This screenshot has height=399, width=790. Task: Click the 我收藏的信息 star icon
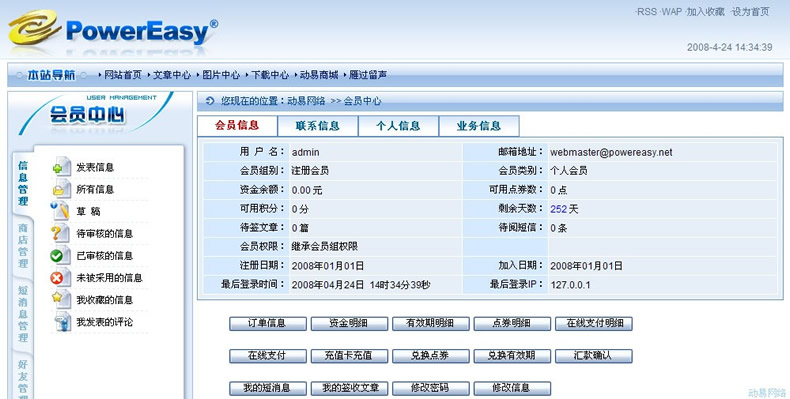[60, 300]
